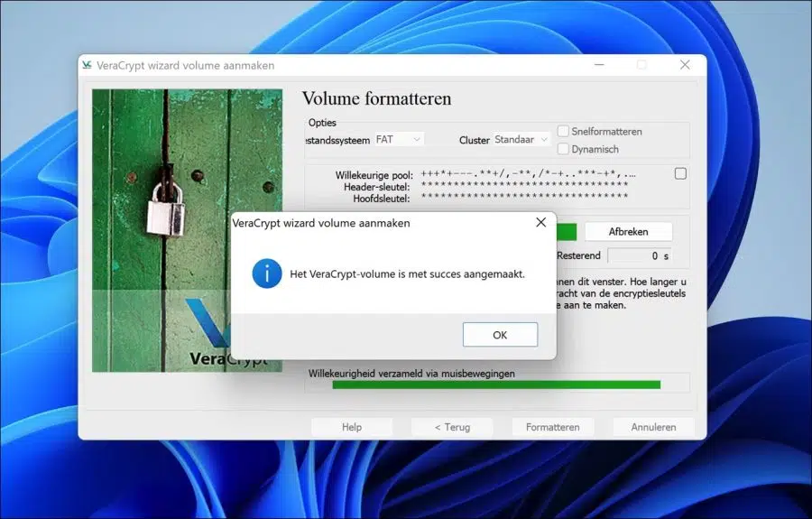This screenshot has height=519, width=812.
Task: Click the 'Willekeurigheid verzameld via muisbewegingen' label
Action: (411, 374)
